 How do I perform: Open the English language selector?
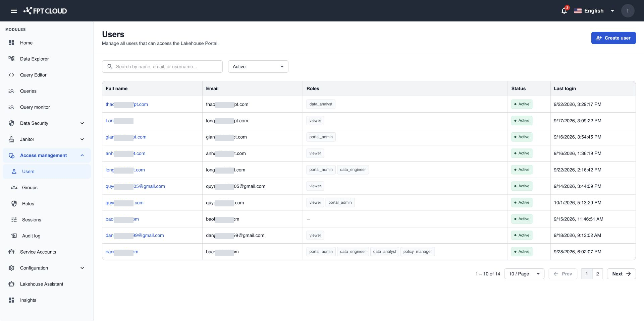click(594, 11)
